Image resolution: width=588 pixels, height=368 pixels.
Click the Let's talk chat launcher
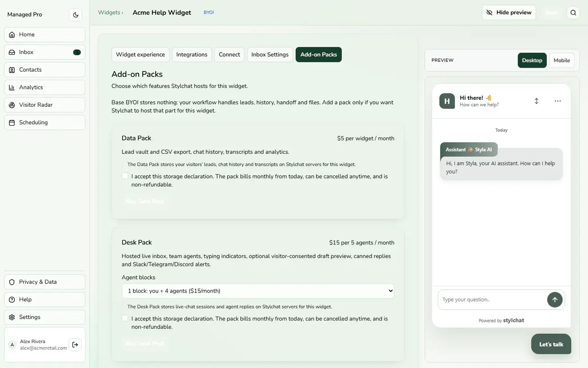coord(551,344)
